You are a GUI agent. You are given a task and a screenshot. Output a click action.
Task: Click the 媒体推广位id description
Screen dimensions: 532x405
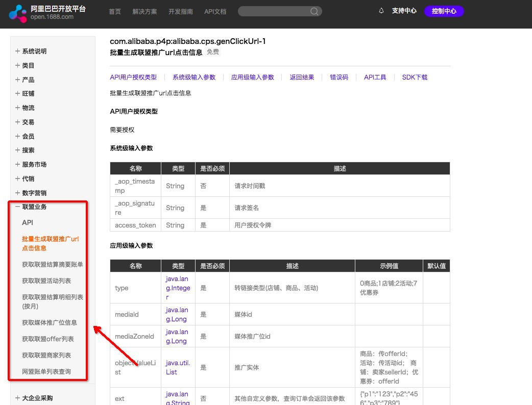[252, 337]
